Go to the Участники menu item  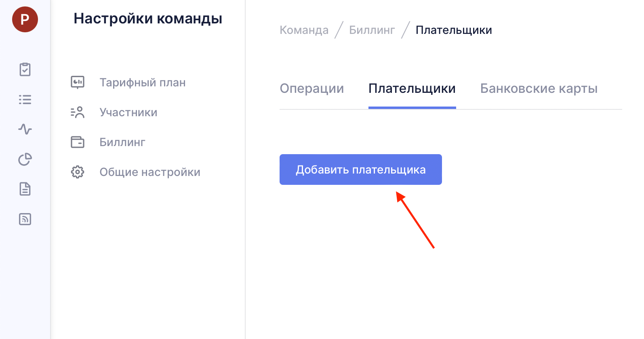128,112
